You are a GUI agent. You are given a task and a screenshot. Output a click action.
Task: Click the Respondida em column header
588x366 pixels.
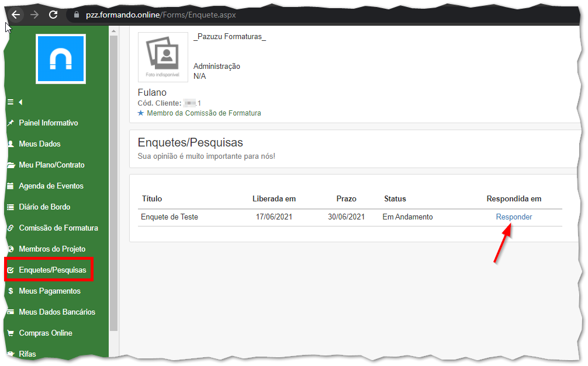[x=514, y=198]
